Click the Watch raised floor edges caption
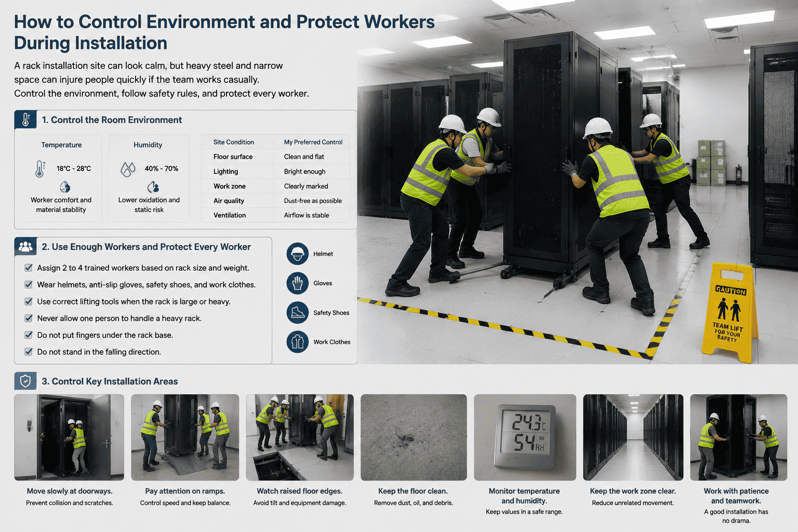798x532 pixels. click(x=300, y=491)
